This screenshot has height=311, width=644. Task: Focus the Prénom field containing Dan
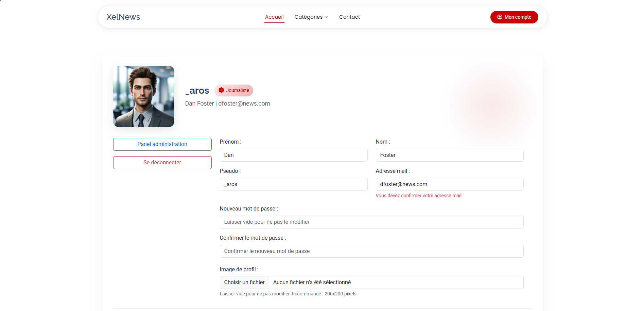pyautogui.click(x=294, y=155)
